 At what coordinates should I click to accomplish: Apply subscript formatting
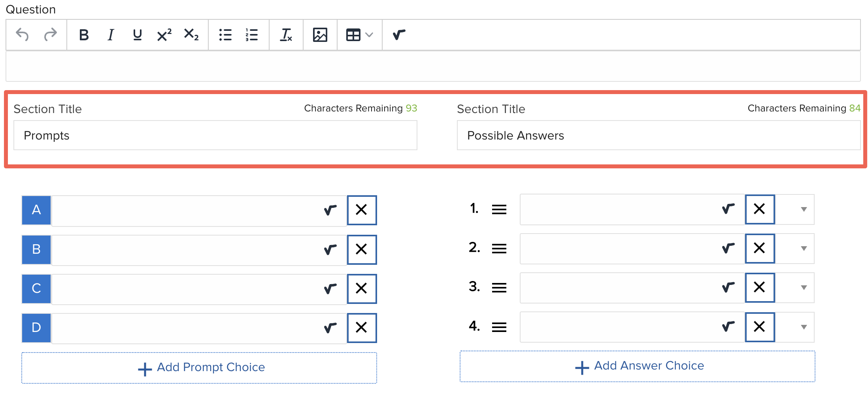pyautogui.click(x=191, y=35)
